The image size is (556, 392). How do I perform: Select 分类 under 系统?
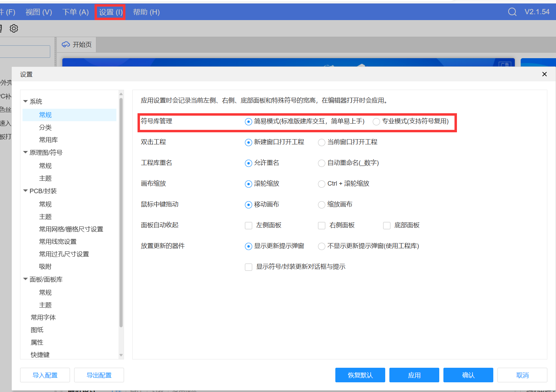[x=45, y=127]
